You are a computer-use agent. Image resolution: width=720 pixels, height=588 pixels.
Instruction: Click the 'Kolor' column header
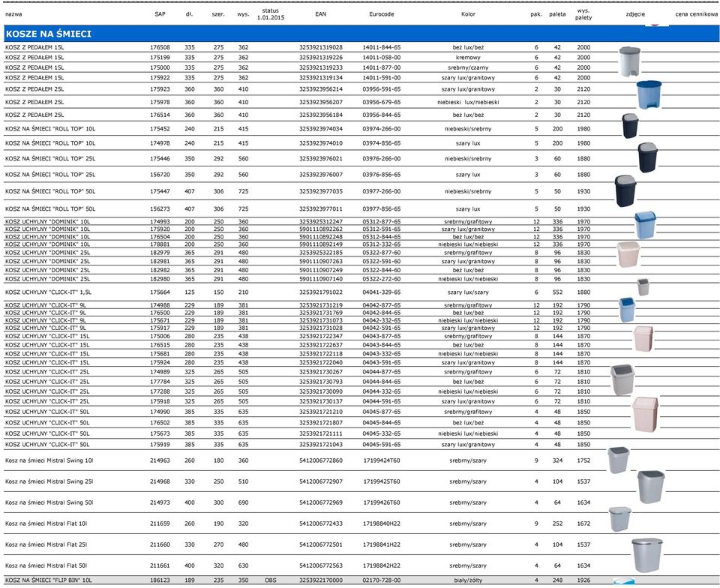tap(468, 14)
